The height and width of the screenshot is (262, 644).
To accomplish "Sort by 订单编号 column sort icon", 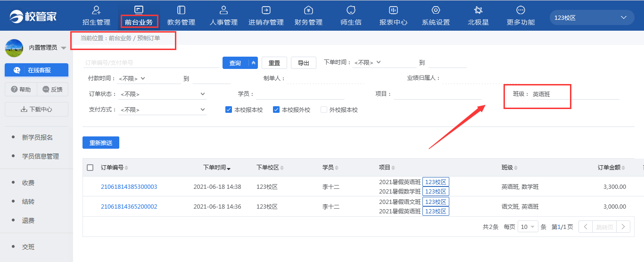I will point(126,168).
